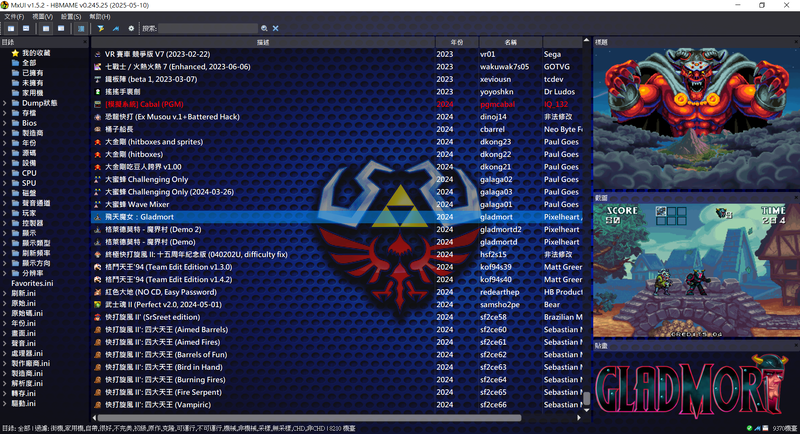Click the lightning filter toolbar icon
Screen dimensions: 800x434
pos(101,29)
